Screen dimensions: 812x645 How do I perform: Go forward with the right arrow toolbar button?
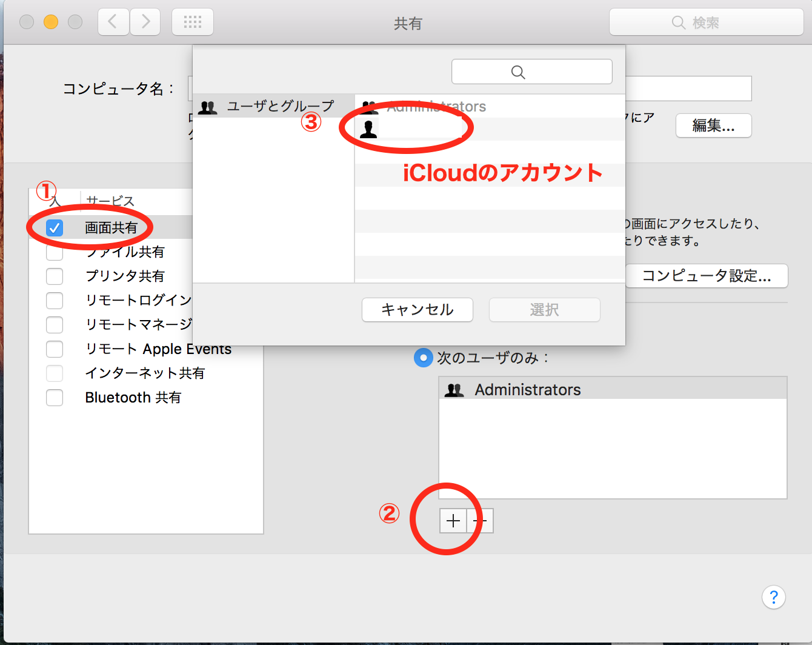click(x=145, y=22)
